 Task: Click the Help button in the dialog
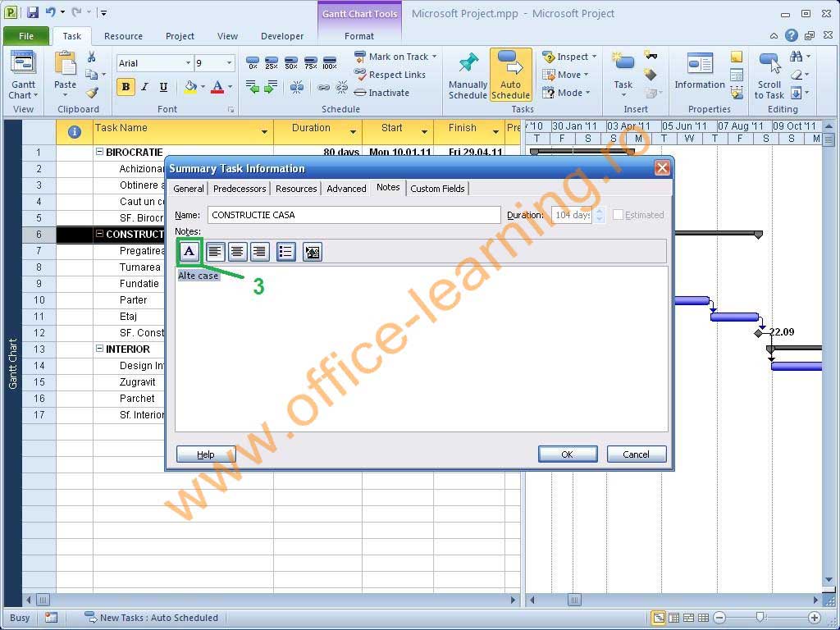click(x=206, y=454)
